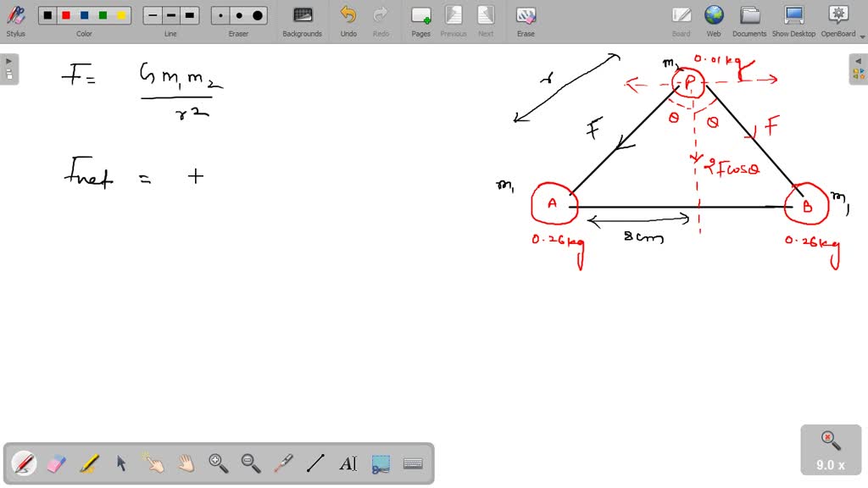
Task: Select the medium line thickness
Action: 170,14
